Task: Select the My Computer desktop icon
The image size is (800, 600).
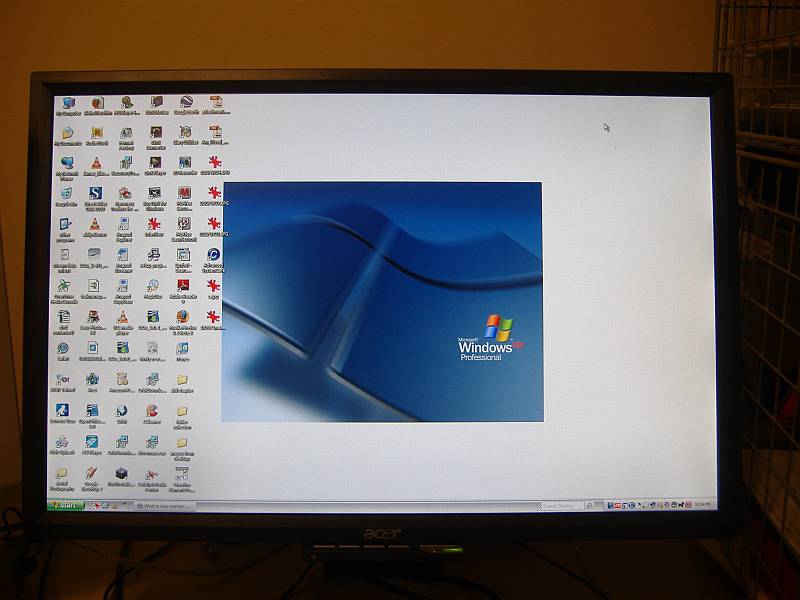Action: (68, 103)
